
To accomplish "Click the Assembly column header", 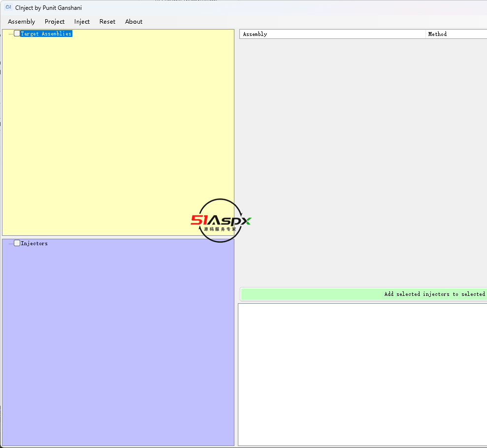I will 332,34.
